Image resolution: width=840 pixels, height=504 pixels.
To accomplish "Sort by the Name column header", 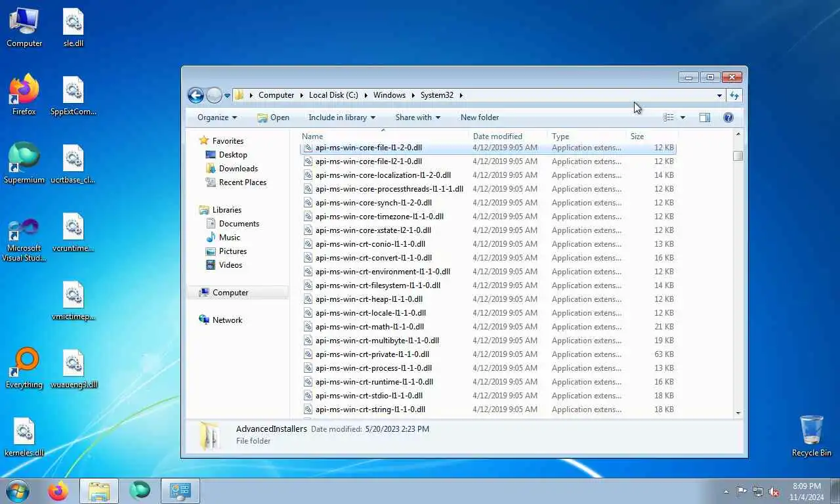I will click(384, 136).
